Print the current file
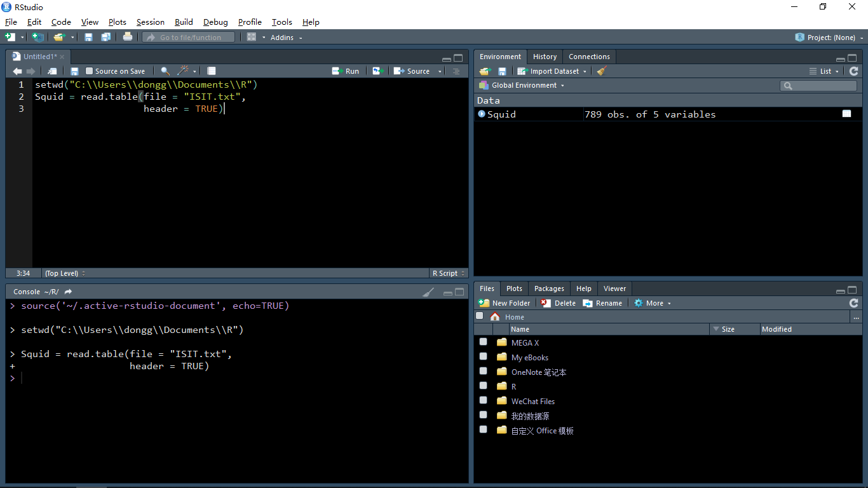Image resolution: width=868 pixels, height=488 pixels. (x=128, y=37)
